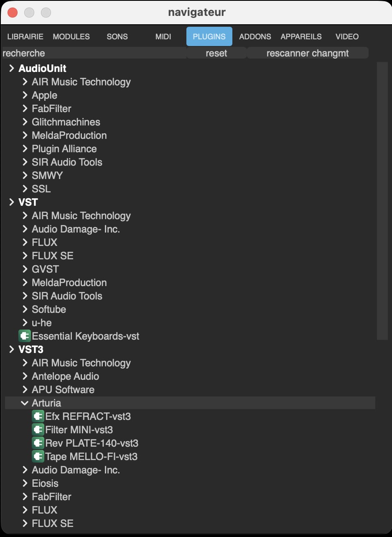Click the Rev PLATE-140-vst3 plugin icon
The height and width of the screenshot is (537, 392).
click(x=38, y=443)
